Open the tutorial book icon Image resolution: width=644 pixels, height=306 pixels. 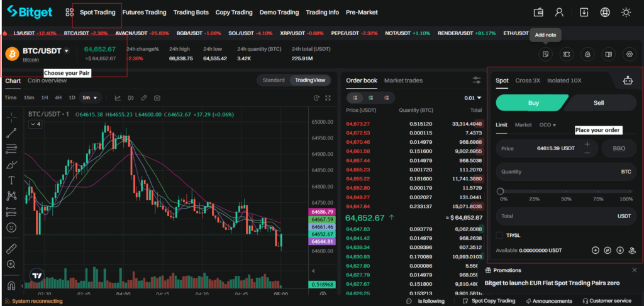609,54
